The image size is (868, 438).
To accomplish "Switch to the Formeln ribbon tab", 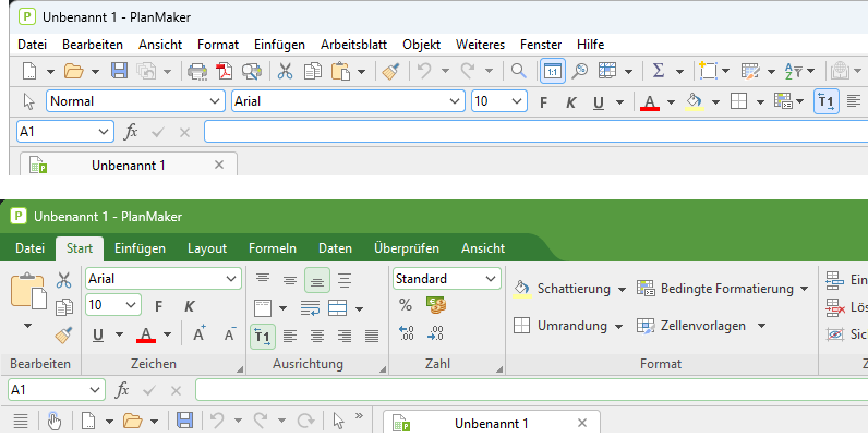I will point(273,248).
